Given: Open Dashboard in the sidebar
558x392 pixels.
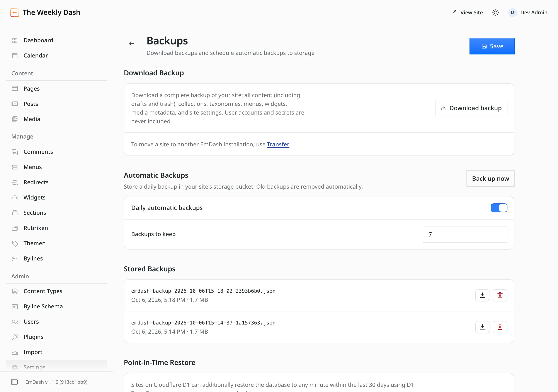Looking at the screenshot, I should (x=56, y=40).
